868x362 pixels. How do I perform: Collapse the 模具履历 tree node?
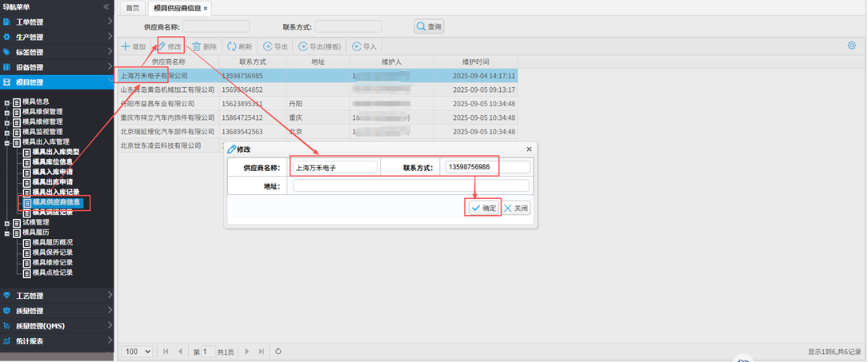pos(7,233)
